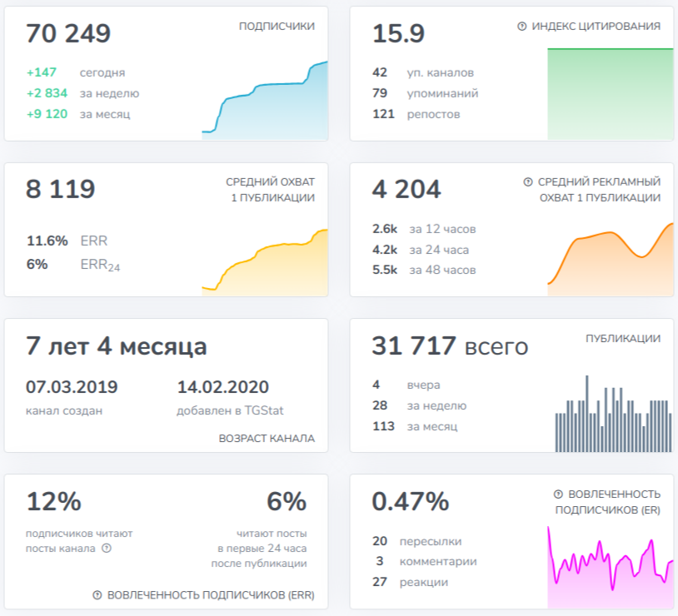Click the TGStat added date 14.02.2020

(x=223, y=387)
